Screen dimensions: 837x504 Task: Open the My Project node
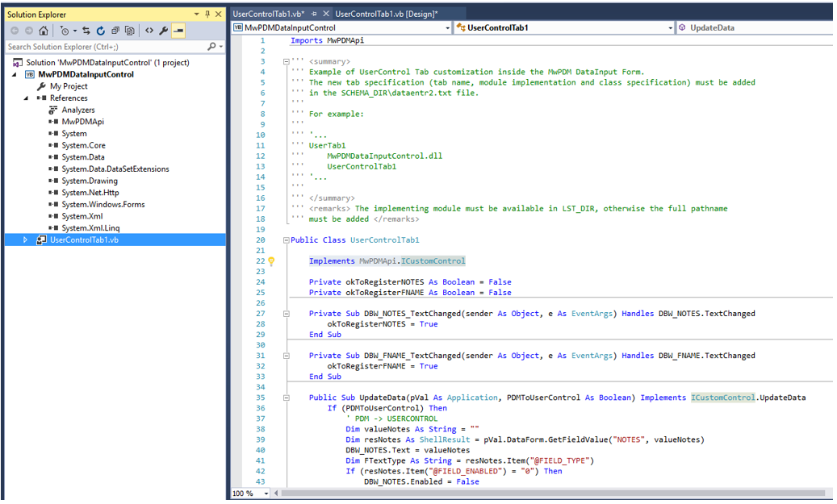[x=69, y=85]
